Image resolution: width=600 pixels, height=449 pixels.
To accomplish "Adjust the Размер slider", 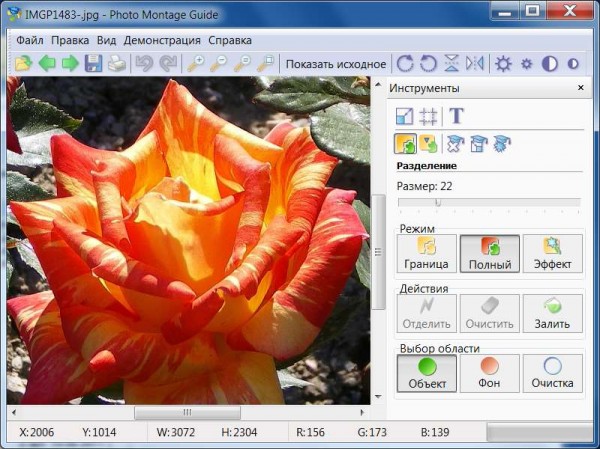I will click(437, 202).
